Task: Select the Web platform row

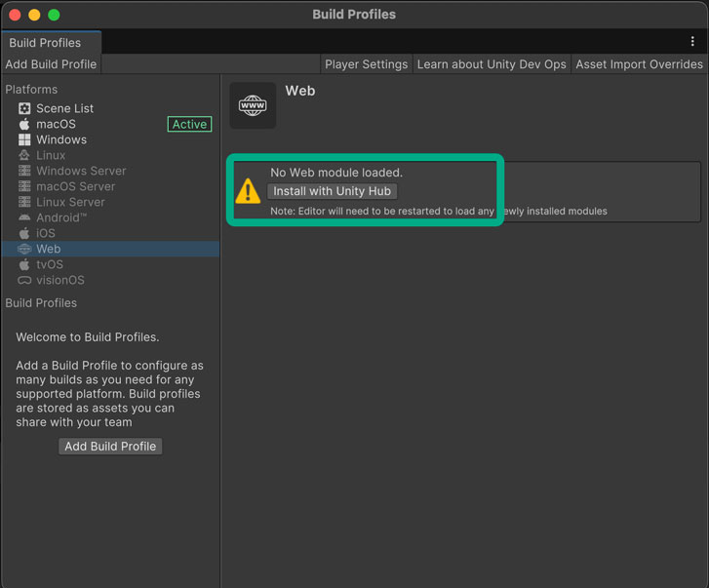Action: pos(110,249)
